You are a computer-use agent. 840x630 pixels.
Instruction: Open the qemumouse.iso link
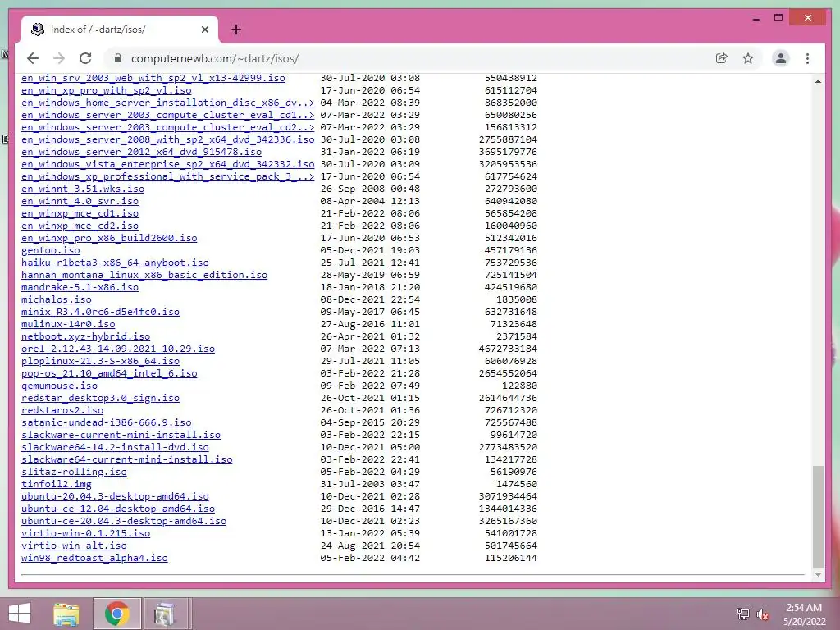[59, 386]
